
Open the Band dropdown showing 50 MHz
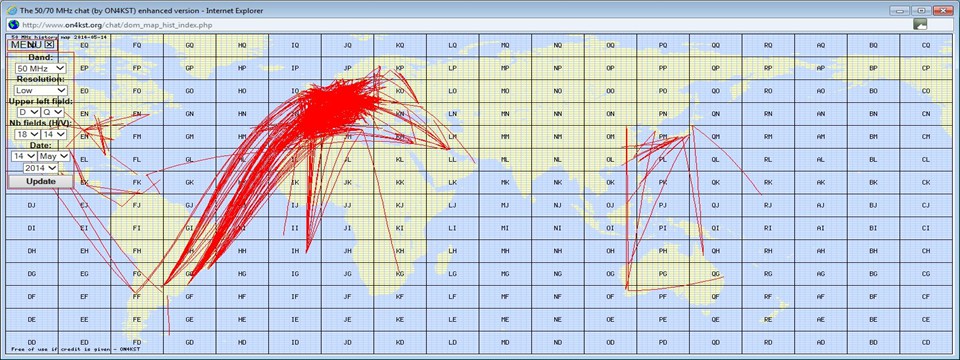click(x=41, y=69)
